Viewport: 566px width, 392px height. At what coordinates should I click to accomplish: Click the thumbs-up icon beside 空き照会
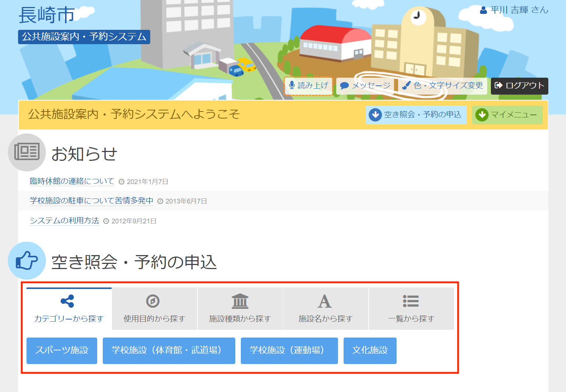pos(27,261)
